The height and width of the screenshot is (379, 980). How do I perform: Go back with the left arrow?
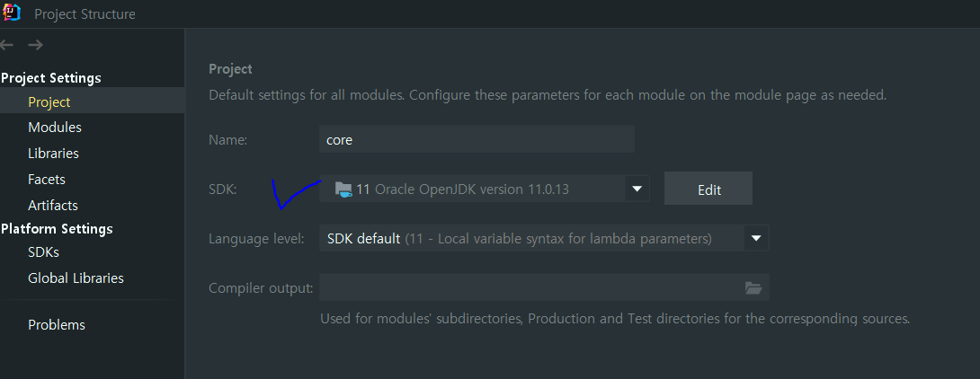6,45
